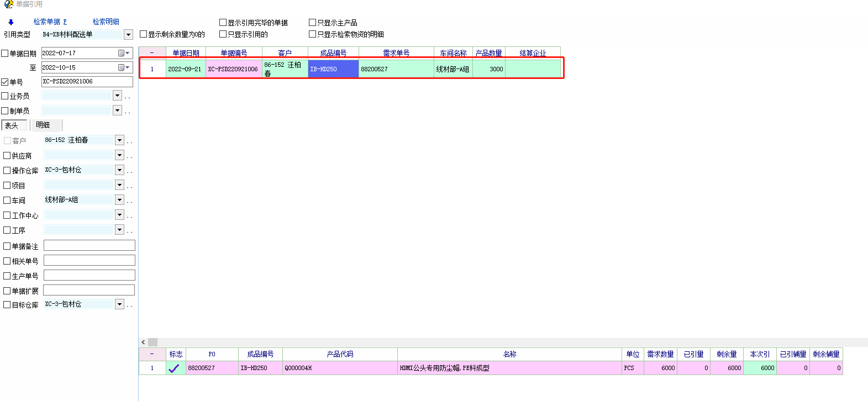
Task: Open calendar picker for end date 2022-10-15
Action: tap(124, 67)
